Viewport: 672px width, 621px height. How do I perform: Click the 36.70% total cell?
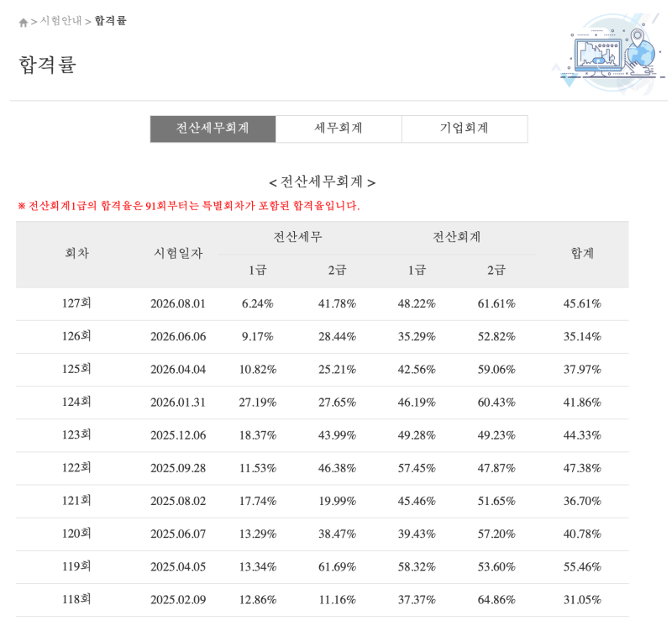(x=582, y=502)
